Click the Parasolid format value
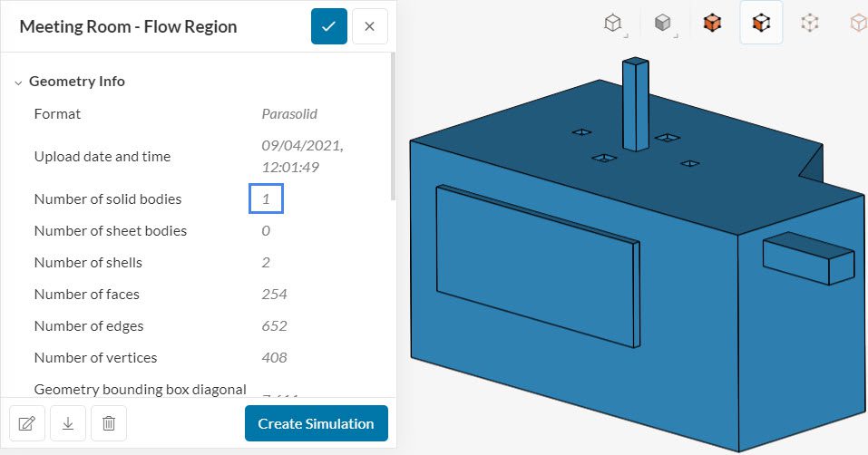Screen dimensions: 868x455 coord(288,114)
